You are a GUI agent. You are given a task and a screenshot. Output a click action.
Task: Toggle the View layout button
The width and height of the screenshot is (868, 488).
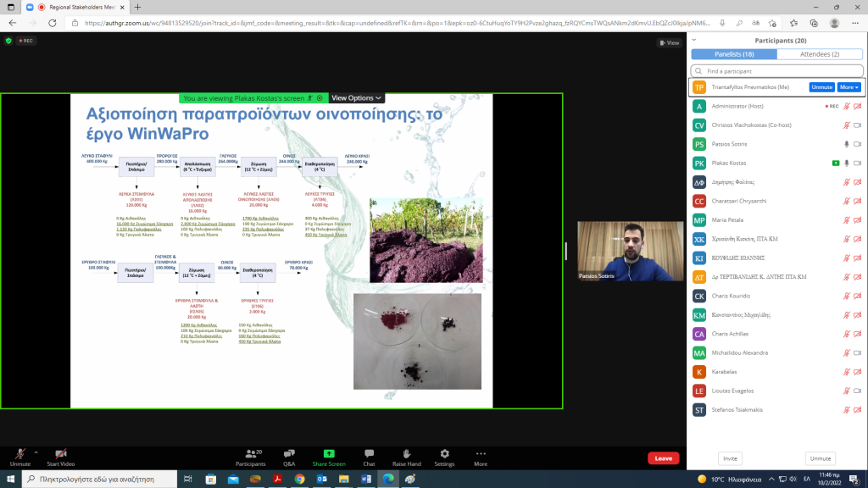669,42
